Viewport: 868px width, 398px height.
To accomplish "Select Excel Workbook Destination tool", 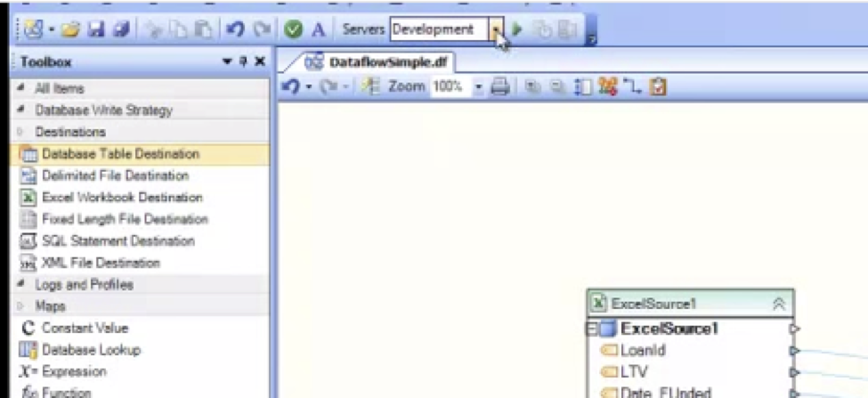I will tap(122, 198).
